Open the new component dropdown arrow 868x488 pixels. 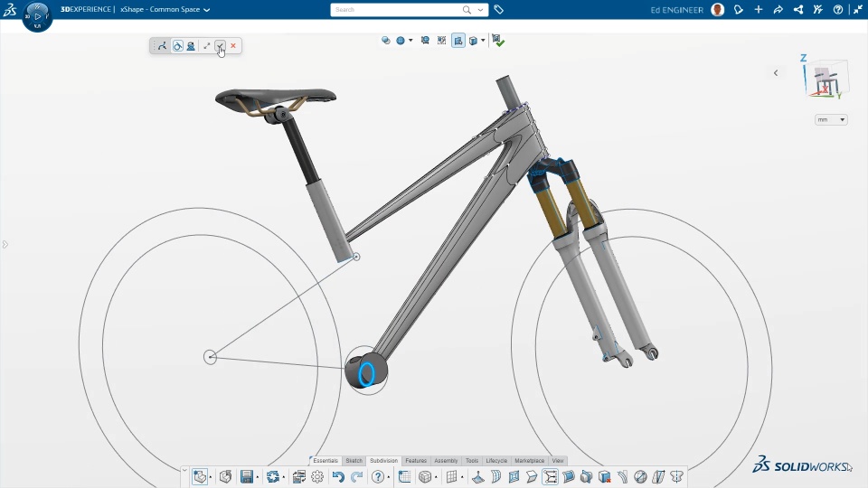[x=211, y=477]
